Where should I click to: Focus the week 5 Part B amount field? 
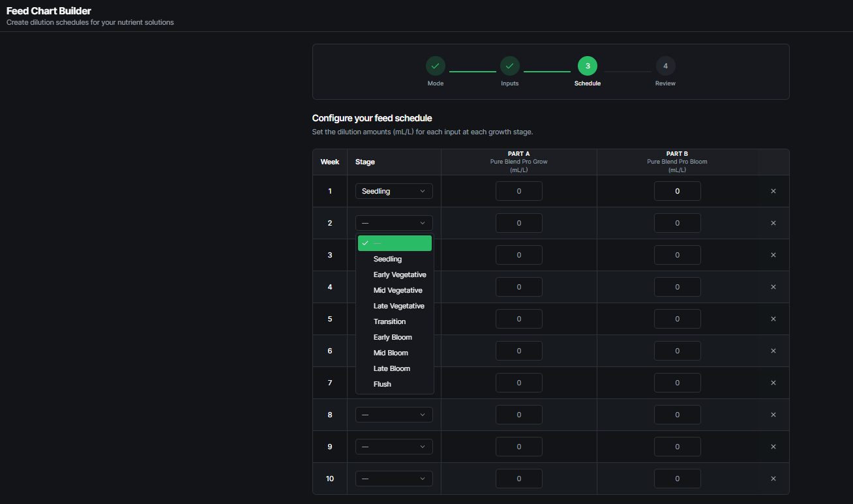click(678, 319)
